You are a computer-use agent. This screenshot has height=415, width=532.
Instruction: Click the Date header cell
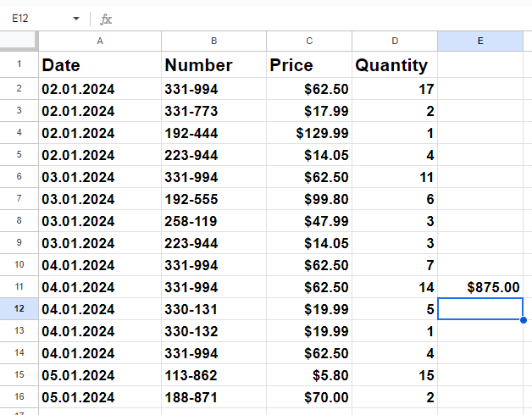[100, 65]
